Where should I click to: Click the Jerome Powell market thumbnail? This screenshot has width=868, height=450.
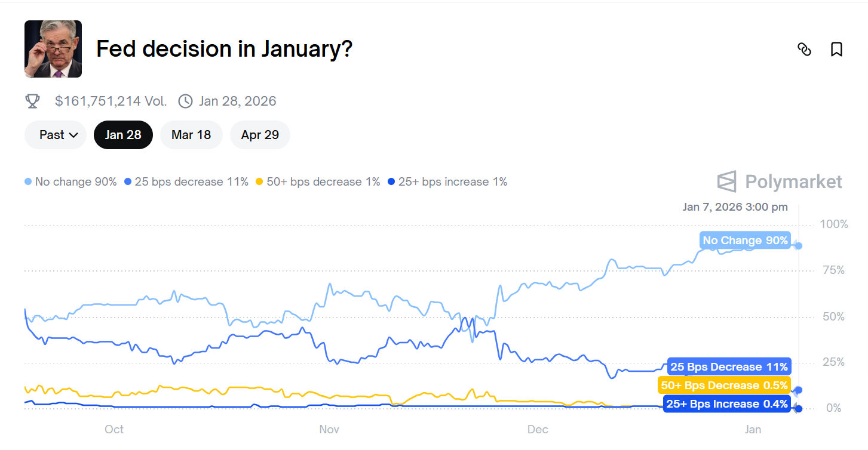point(53,49)
